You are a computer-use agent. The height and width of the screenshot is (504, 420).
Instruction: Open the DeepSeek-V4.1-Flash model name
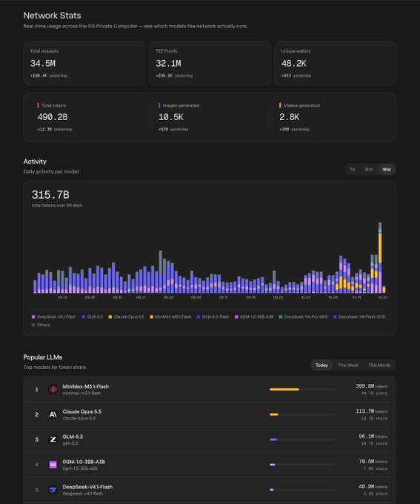pyautogui.click(x=87, y=487)
